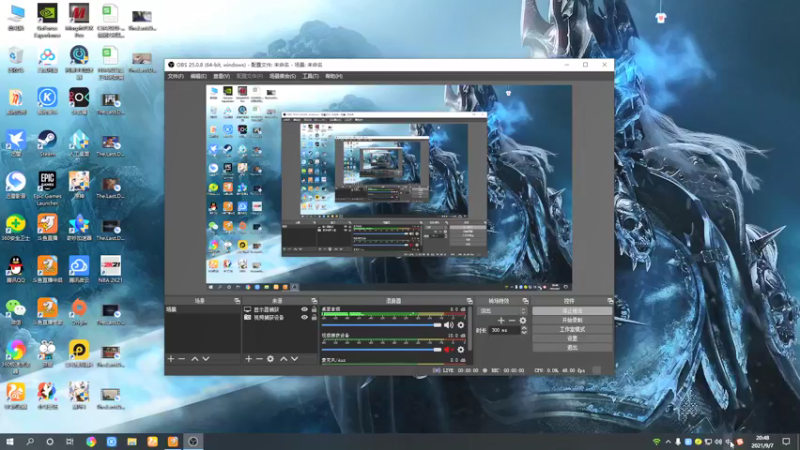Pop out the Audio Mixer dock panel
The width and height of the screenshot is (800, 450).
[x=469, y=301]
